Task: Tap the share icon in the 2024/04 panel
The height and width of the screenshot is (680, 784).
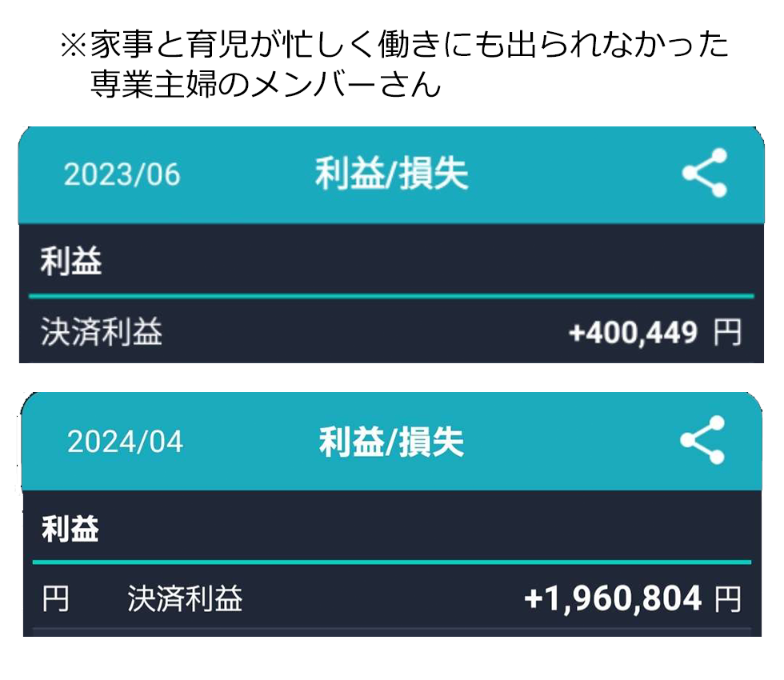Action: [702, 440]
